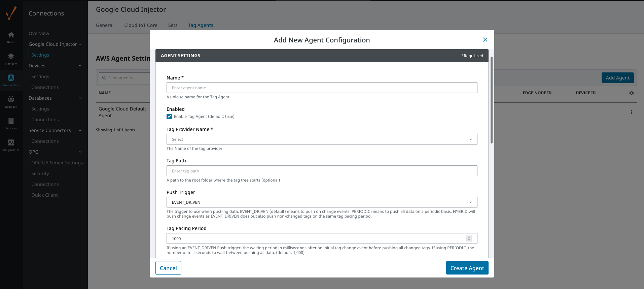Select the Connections sidebar icon

(x=11, y=80)
